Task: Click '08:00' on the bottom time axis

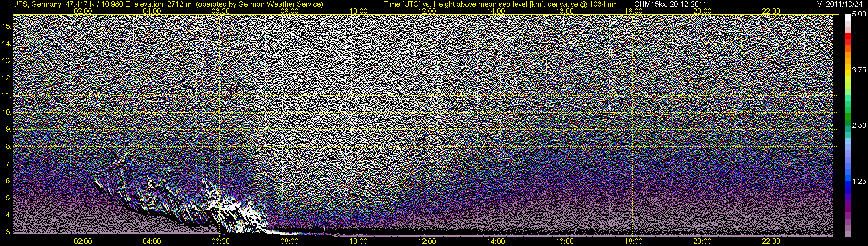Action: (x=289, y=241)
